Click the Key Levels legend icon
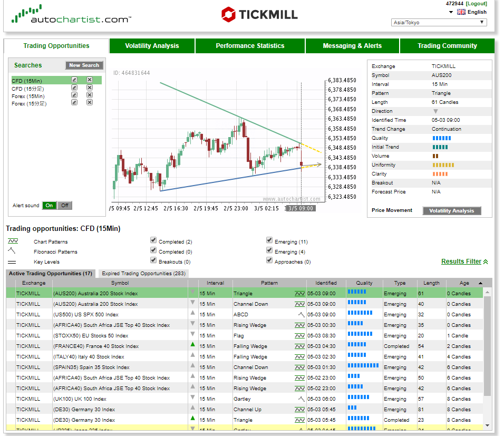 point(12,262)
